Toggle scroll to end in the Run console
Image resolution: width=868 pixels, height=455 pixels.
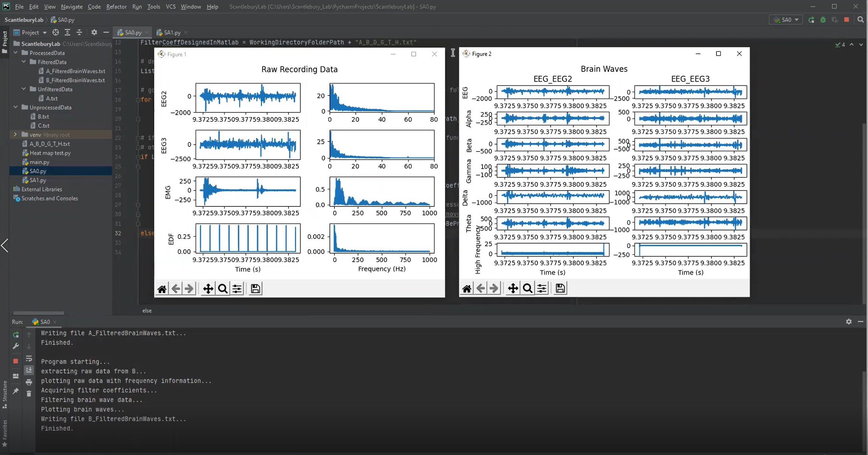tap(29, 370)
